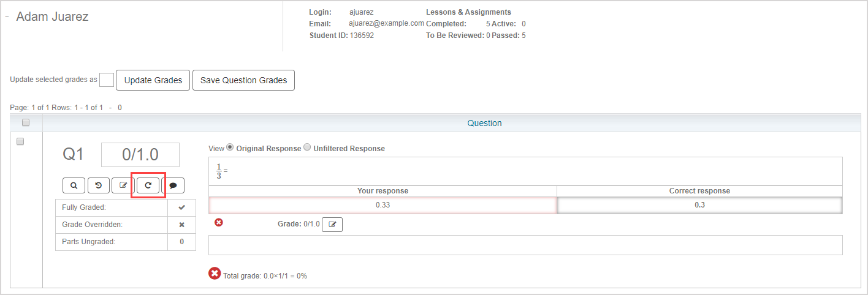Click the edit grade icon under Q1 score
The image size is (868, 295).
(x=123, y=185)
